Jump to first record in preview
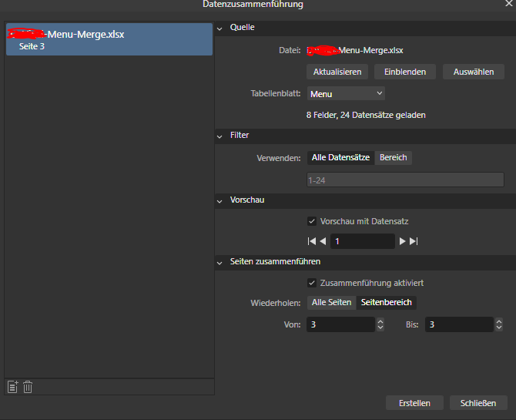Viewport: 516px width, 420px height. tap(312, 241)
